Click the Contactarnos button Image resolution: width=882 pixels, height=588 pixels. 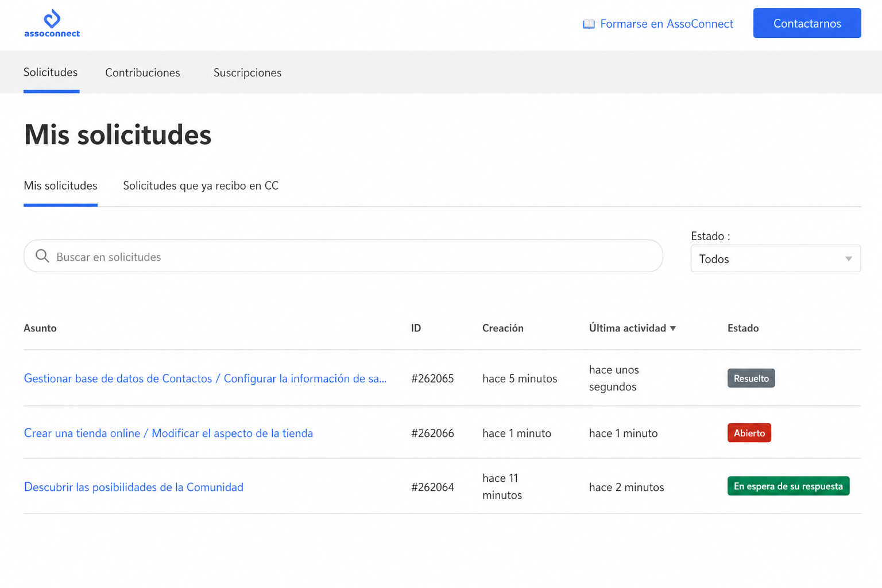[807, 23]
